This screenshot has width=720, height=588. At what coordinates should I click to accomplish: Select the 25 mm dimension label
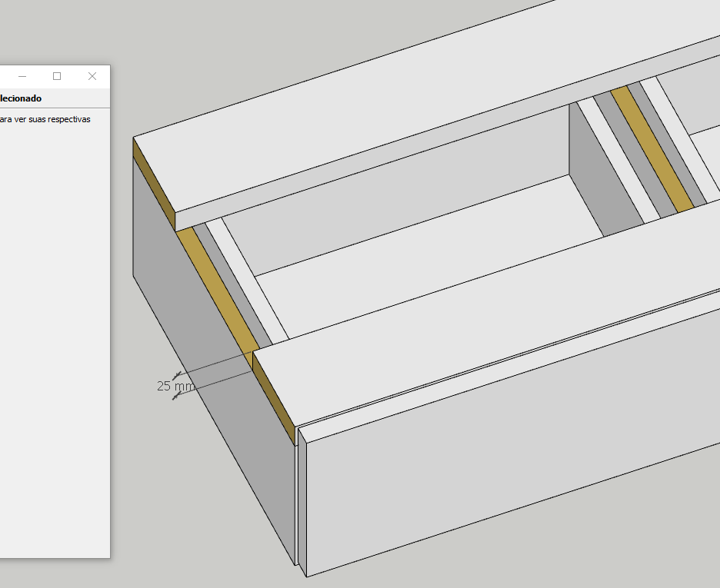click(x=174, y=386)
